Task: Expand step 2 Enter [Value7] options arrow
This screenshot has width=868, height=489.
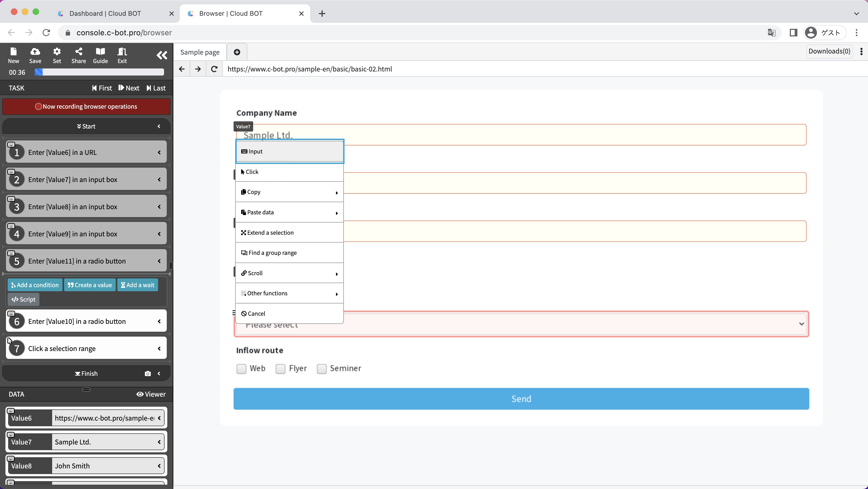Action: point(159,180)
